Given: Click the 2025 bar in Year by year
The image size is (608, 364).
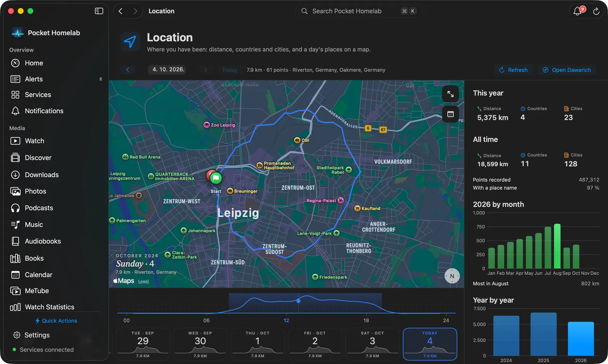Looking at the screenshot, I should [543, 334].
